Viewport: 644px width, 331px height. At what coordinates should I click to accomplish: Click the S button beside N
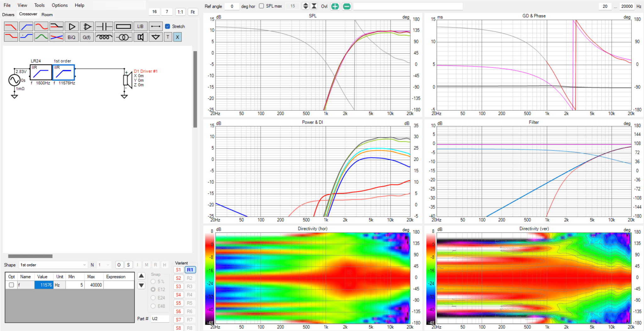click(128, 265)
